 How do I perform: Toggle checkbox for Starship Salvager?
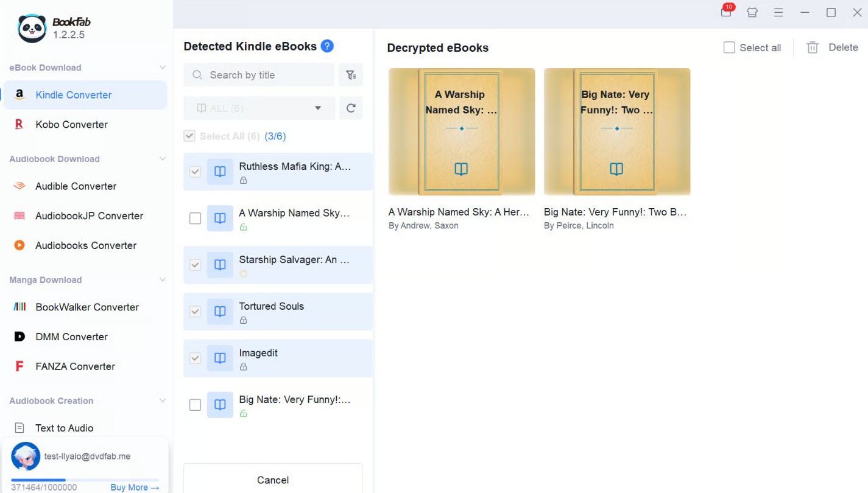[195, 265]
